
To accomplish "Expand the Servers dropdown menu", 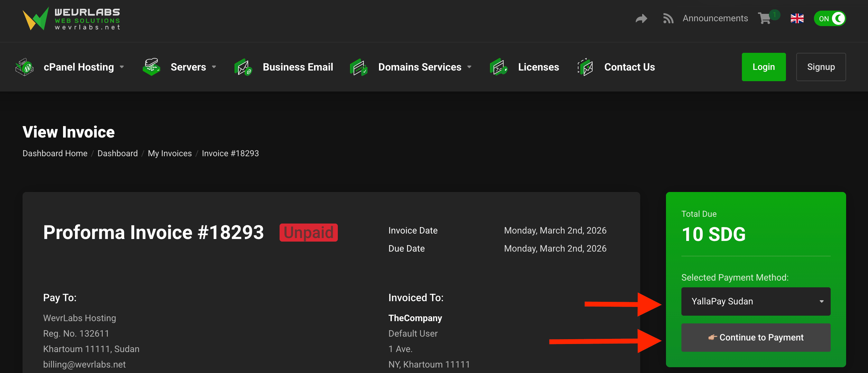I will (x=193, y=67).
